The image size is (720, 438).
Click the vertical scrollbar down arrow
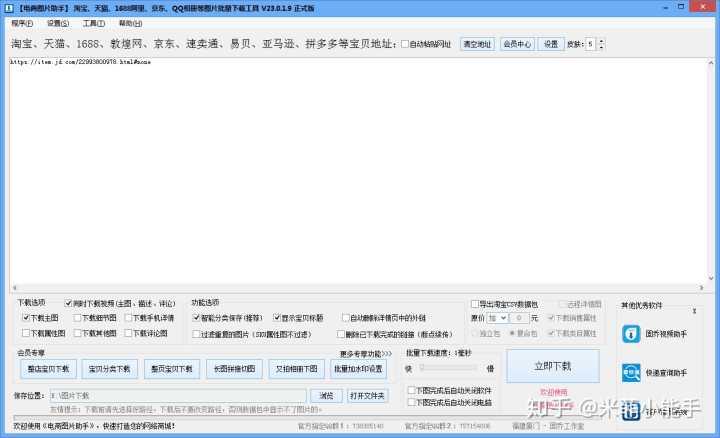(x=711, y=278)
